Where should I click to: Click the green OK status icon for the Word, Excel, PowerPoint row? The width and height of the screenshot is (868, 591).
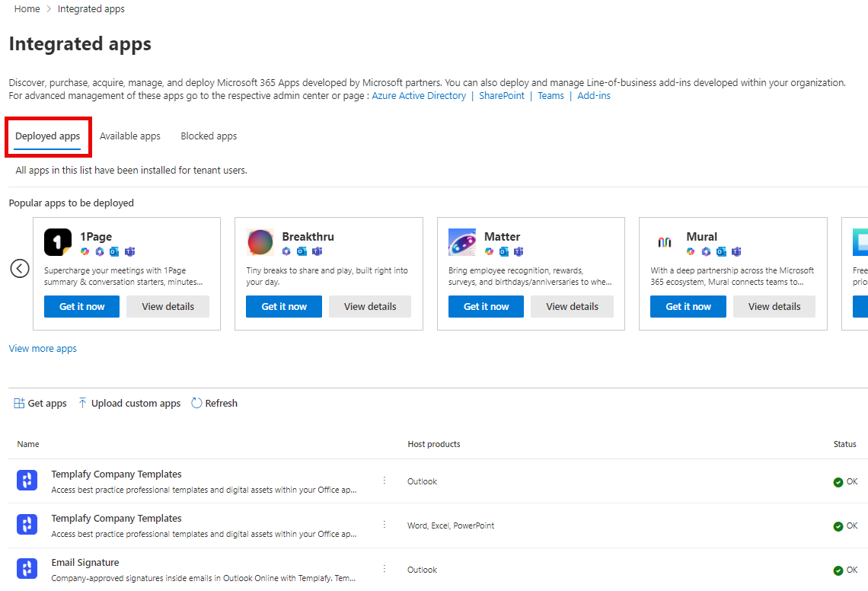[838, 526]
